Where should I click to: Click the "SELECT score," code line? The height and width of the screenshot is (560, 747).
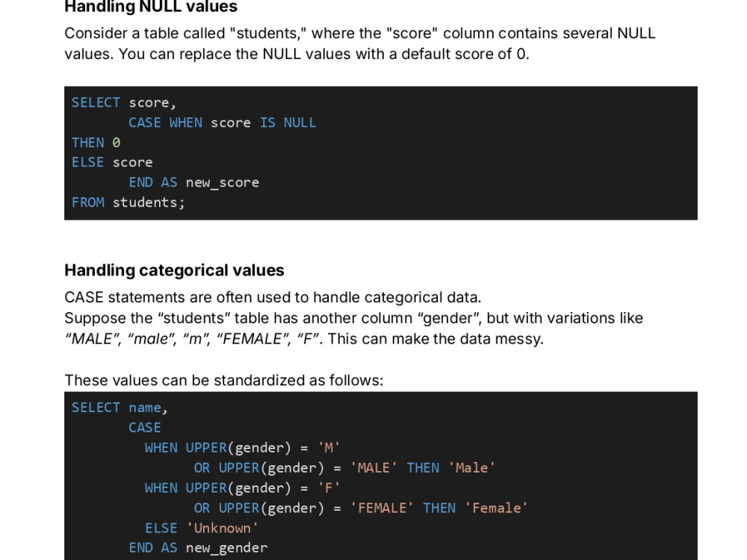coord(124,102)
